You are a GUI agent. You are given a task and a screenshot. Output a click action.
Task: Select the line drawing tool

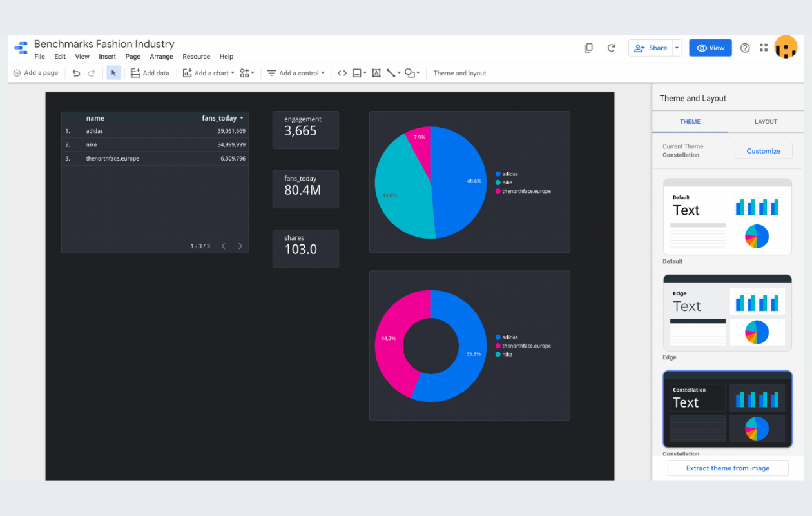391,73
